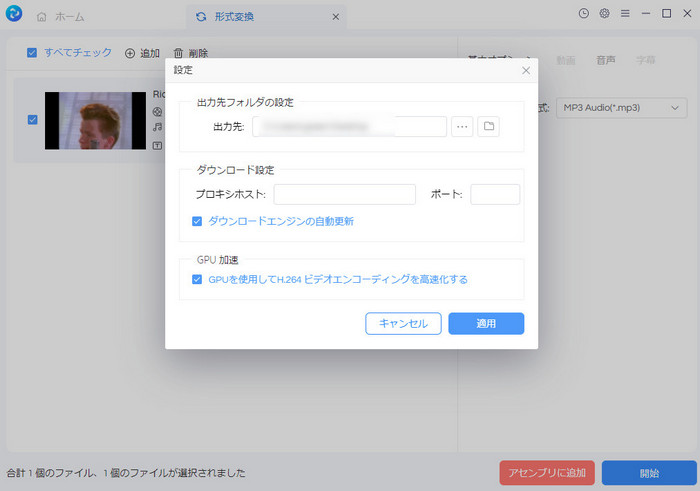The height and width of the screenshot is (491, 700).
Task: Toggle ダウンロードエンジンの自動更新 checkbox
Action: (197, 221)
